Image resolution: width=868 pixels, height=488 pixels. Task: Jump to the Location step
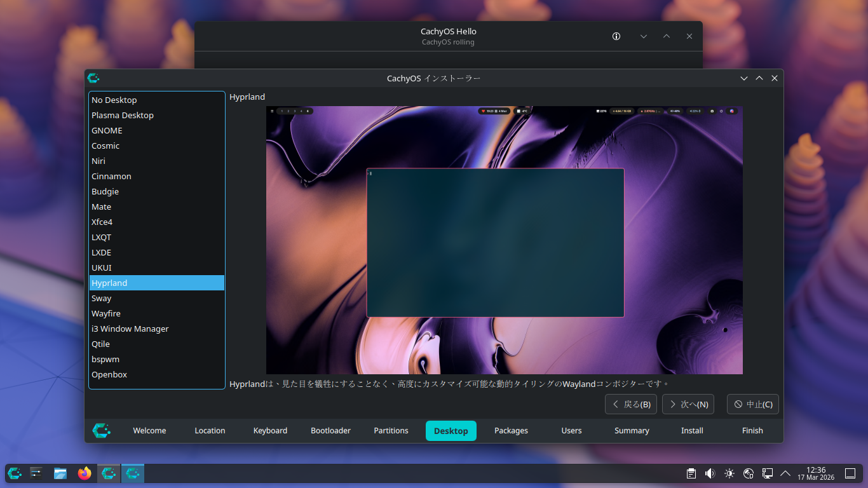[210, 431]
